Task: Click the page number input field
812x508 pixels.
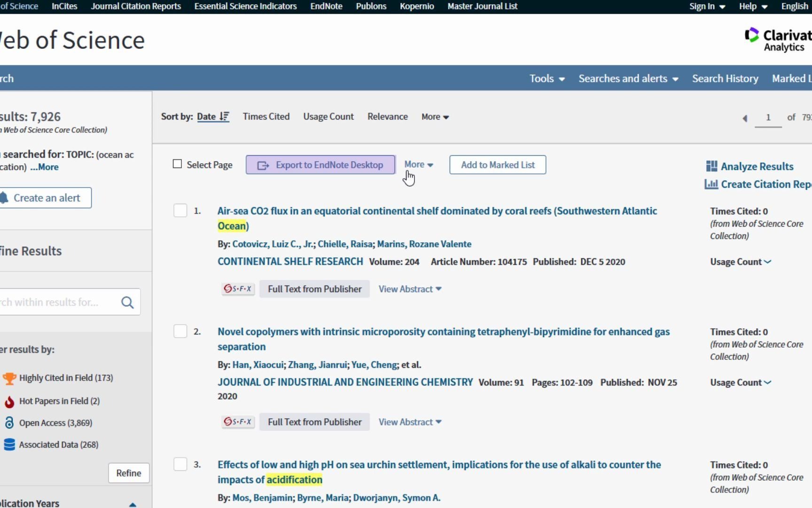Action: tap(768, 118)
